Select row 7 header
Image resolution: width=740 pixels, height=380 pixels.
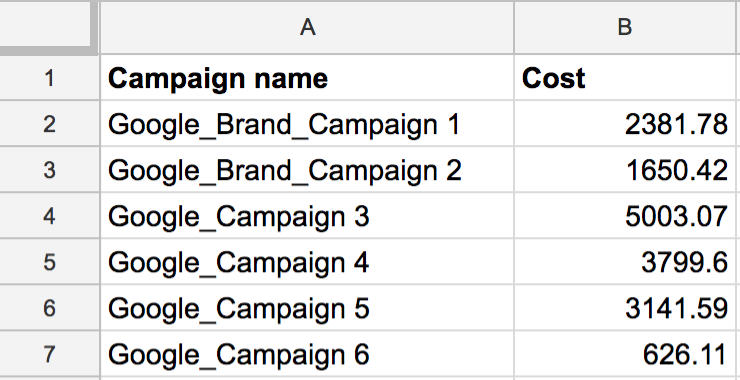pyautogui.click(x=49, y=354)
